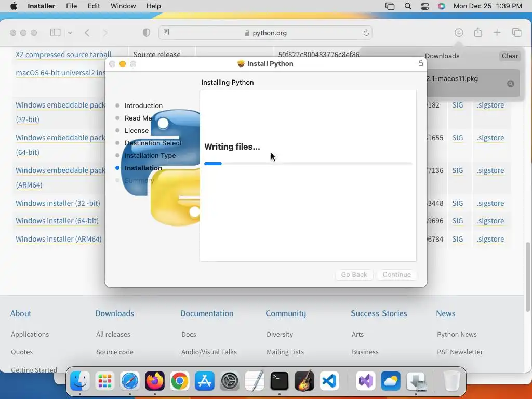This screenshot has width=532, height=399.
Task: Open the Installer app in Dock
Action: click(416, 381)
